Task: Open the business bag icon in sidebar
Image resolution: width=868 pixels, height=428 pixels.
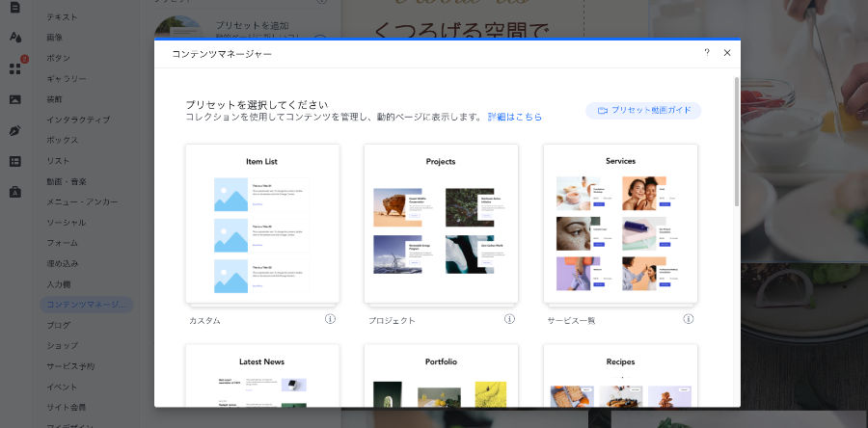Action: pyautogui.click(x=14, y=192)
